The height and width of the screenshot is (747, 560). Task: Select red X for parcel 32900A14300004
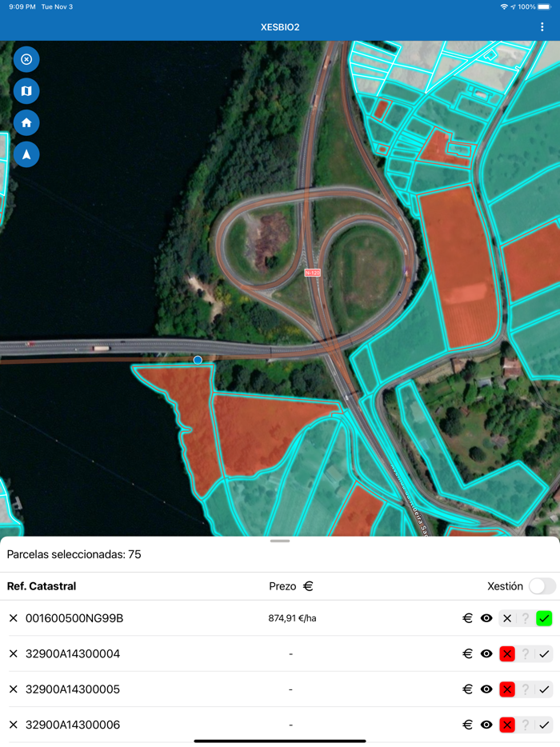(x=507, y=653)
